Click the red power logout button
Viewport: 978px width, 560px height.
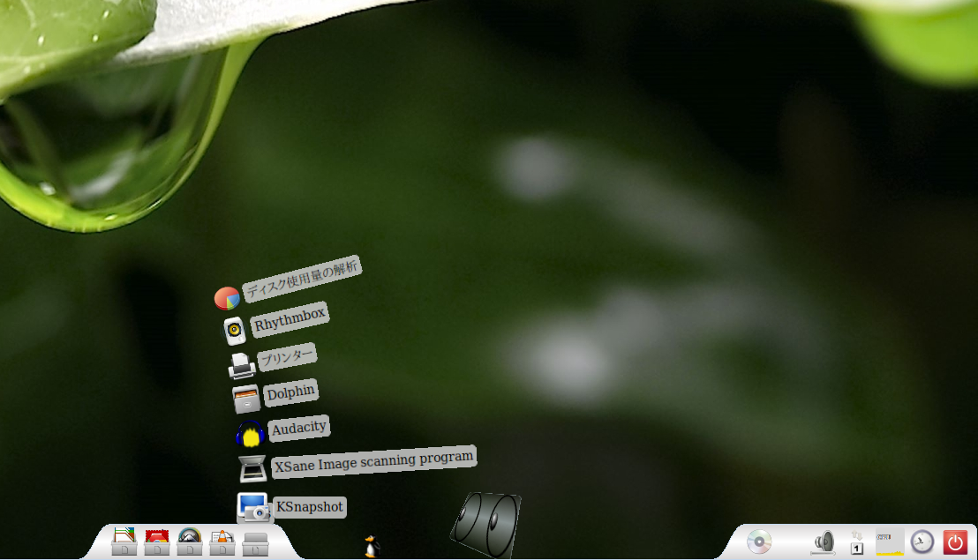955,542
